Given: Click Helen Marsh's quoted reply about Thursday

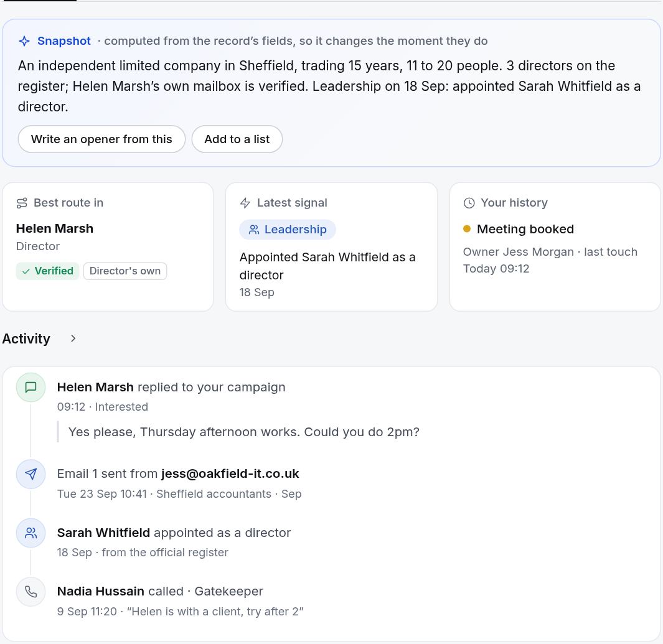Looking at the screenshot, I should coord(244,432).
